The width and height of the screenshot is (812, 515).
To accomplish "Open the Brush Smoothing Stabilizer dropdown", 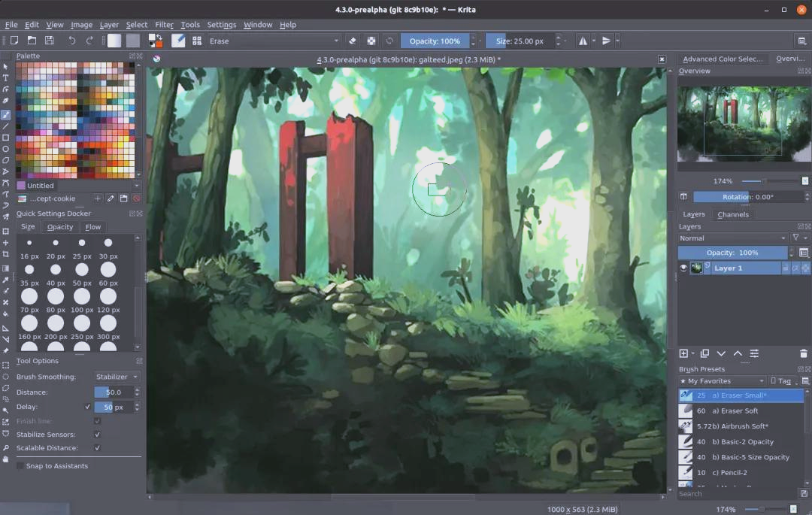I will [x=117, y=377].
